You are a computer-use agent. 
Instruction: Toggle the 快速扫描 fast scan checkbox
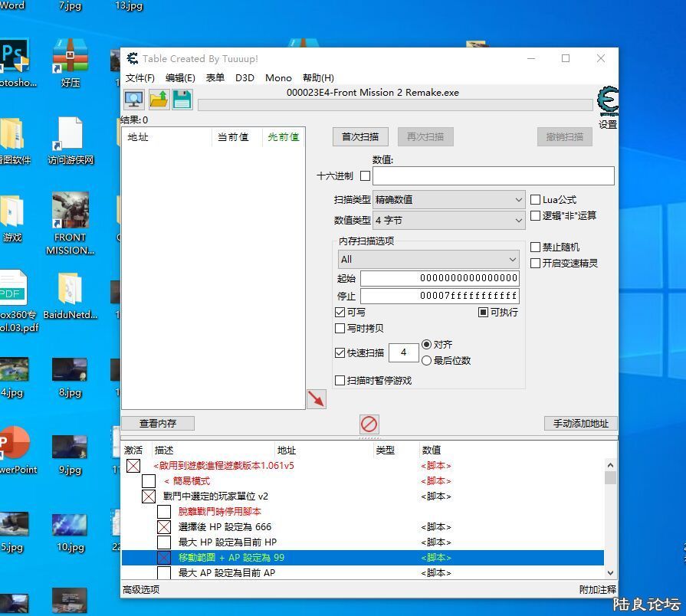coord(340,353)
